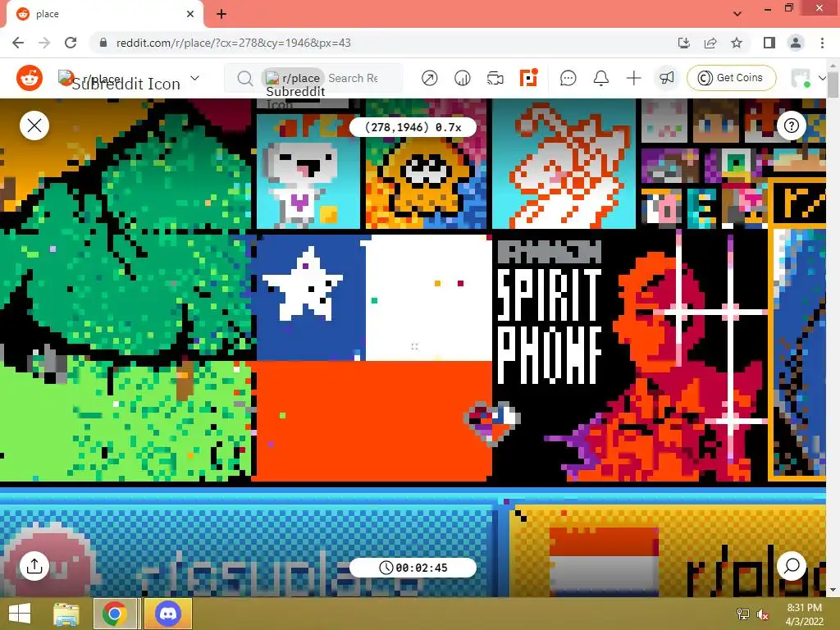Reload the page
The image size is (840, 630).
71,43
